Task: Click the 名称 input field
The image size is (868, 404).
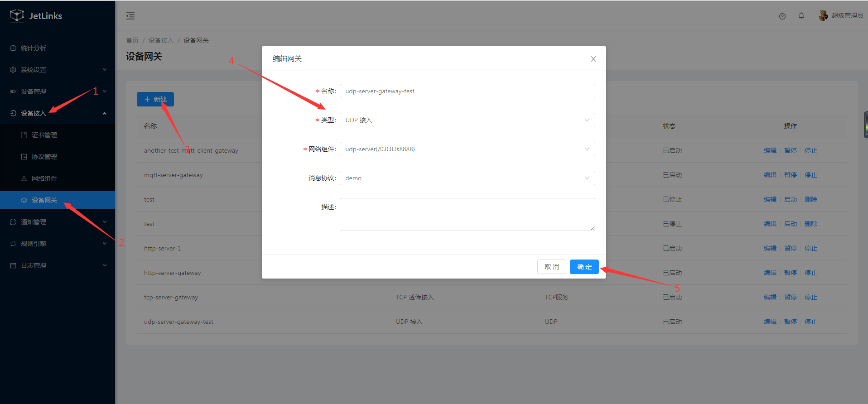Action: (467, 91)
